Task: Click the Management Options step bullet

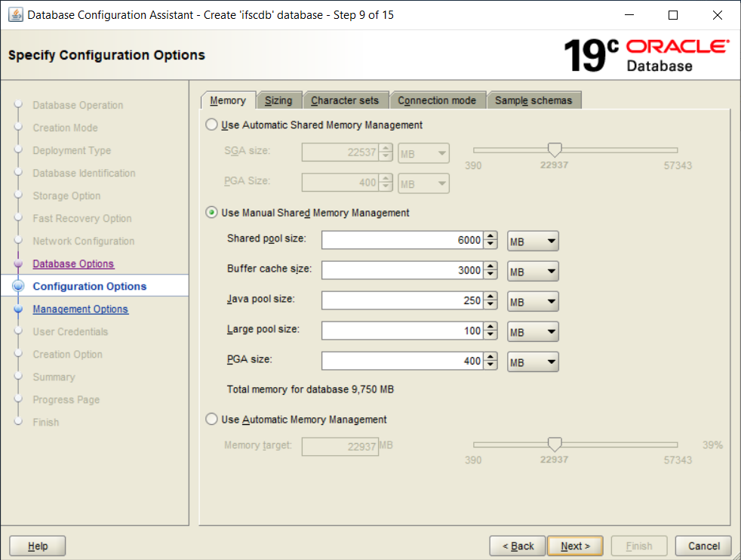Action: tap(19, 309)
